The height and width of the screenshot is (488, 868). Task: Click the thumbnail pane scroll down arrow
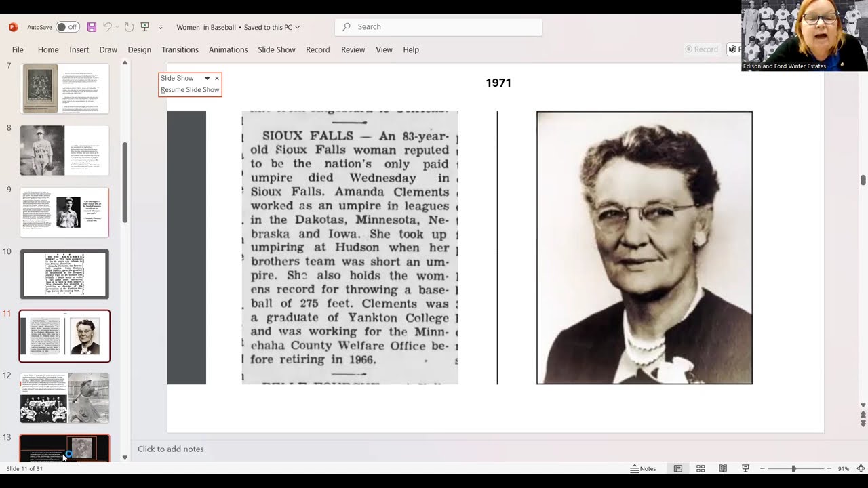click(x=125, y=457)
